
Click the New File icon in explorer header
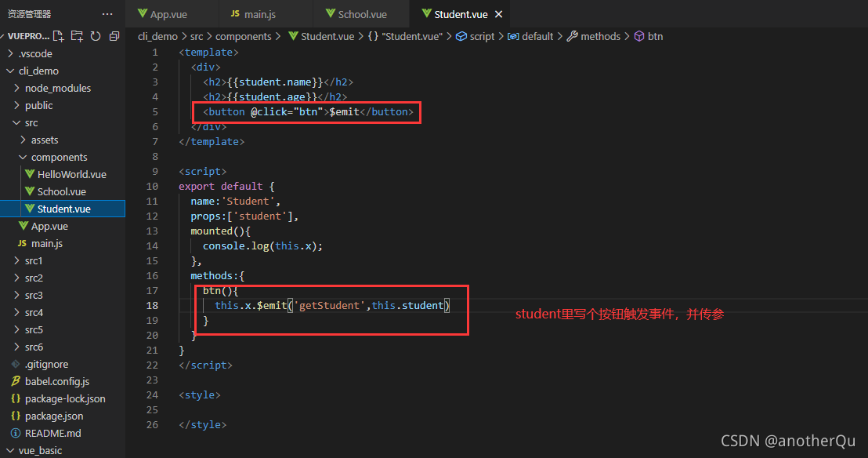point(58,36)
